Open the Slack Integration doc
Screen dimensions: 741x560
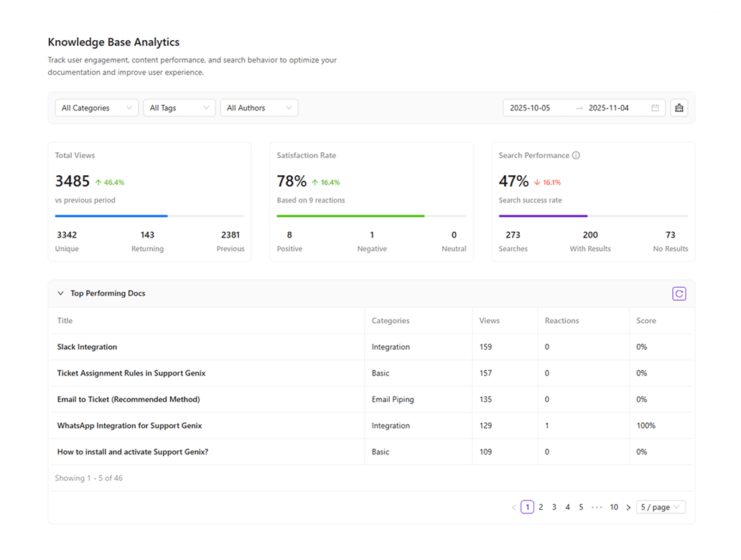87,347
